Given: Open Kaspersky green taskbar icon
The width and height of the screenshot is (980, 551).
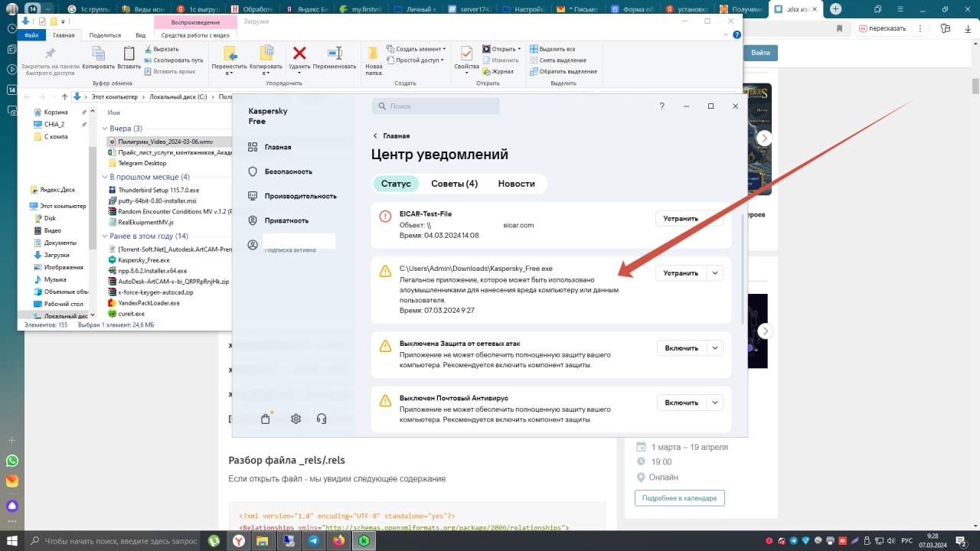Looking at the screenshot, I should coord(364,540).
